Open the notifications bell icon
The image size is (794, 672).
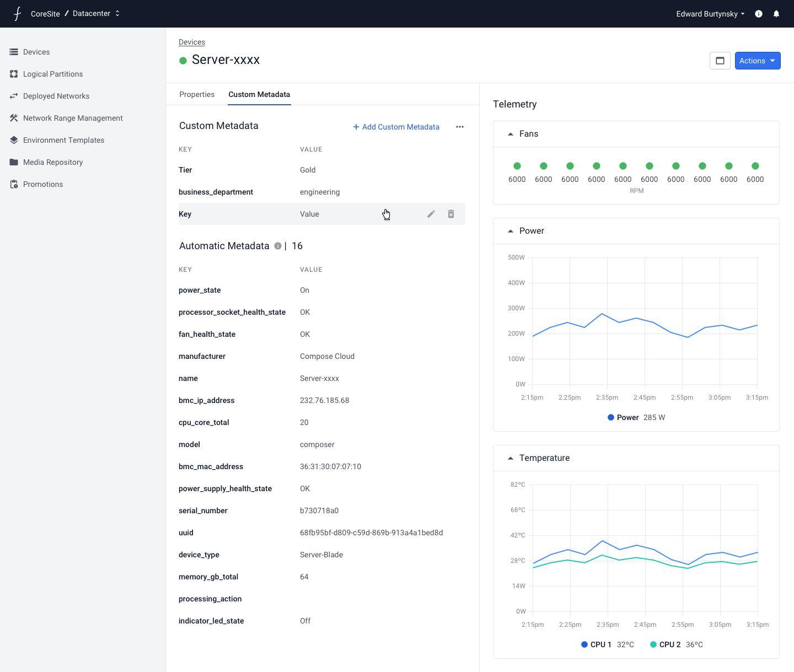pos(776,14)
